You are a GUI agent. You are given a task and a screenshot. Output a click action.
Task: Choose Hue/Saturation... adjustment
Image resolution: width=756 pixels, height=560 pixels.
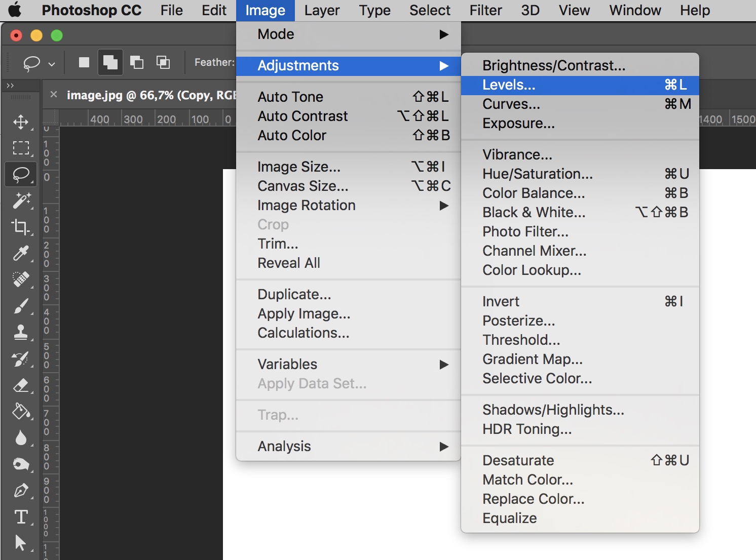pyautogui.click(x=580, y=174)
